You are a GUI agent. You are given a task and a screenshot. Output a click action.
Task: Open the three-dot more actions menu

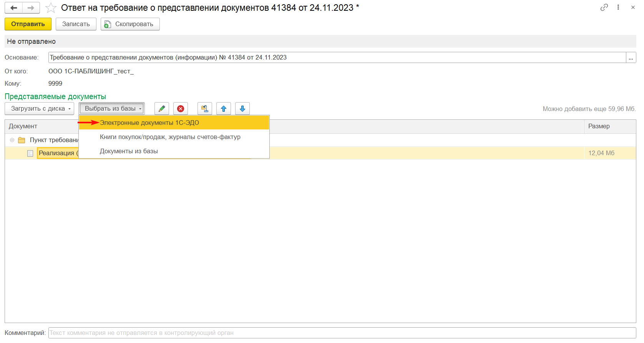click(x=618, y=7)
